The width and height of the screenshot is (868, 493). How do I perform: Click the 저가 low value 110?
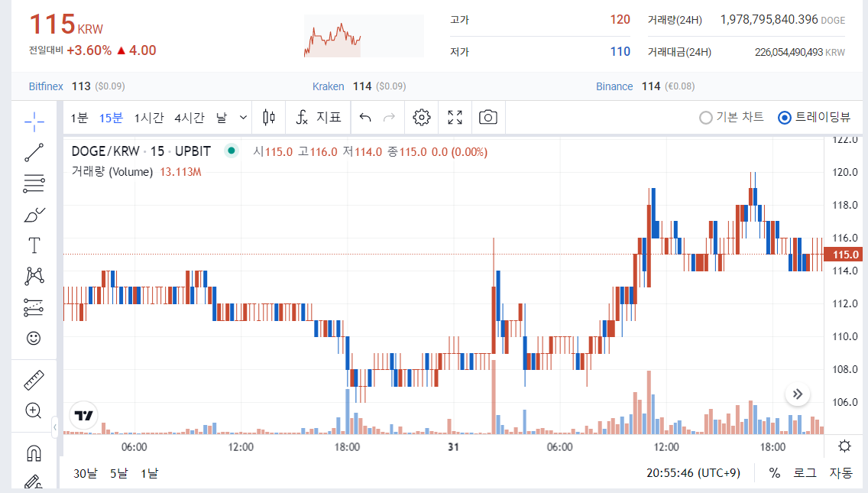(620, 51)
